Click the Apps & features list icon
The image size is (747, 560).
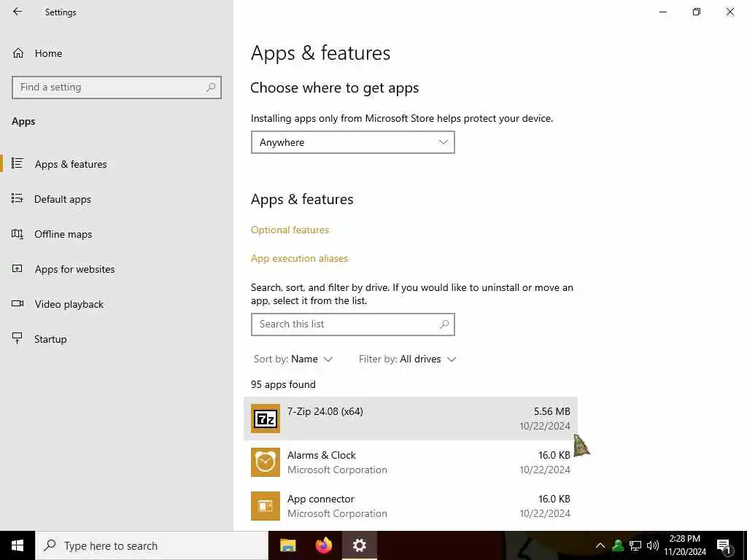point(18,163)
